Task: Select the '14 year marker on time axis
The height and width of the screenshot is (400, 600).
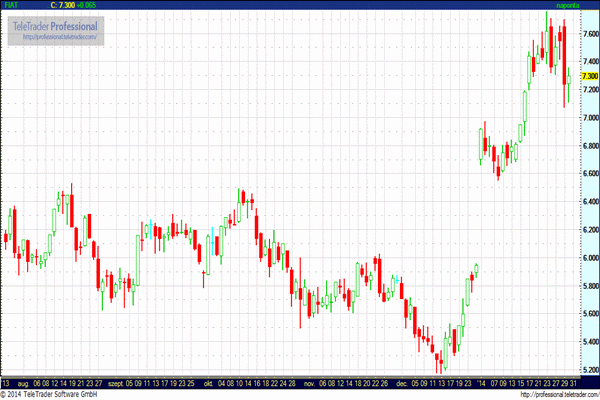Action: pos(481,383)
